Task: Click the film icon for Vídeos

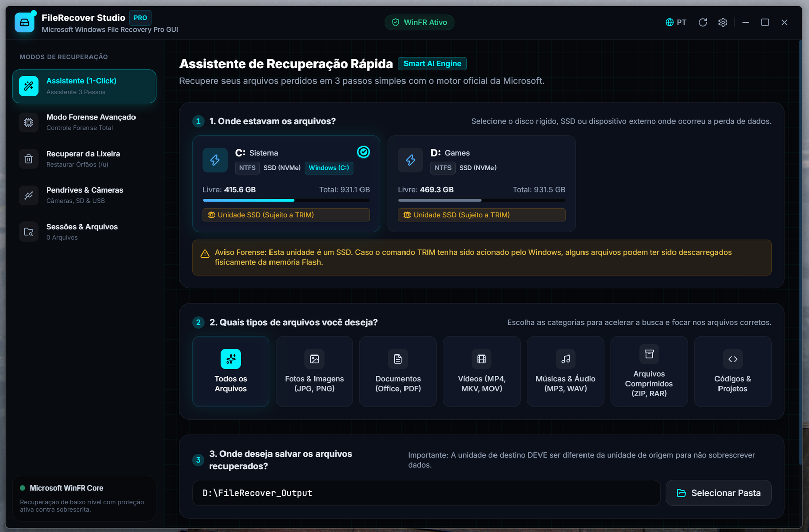Action: tap(482, 359)
